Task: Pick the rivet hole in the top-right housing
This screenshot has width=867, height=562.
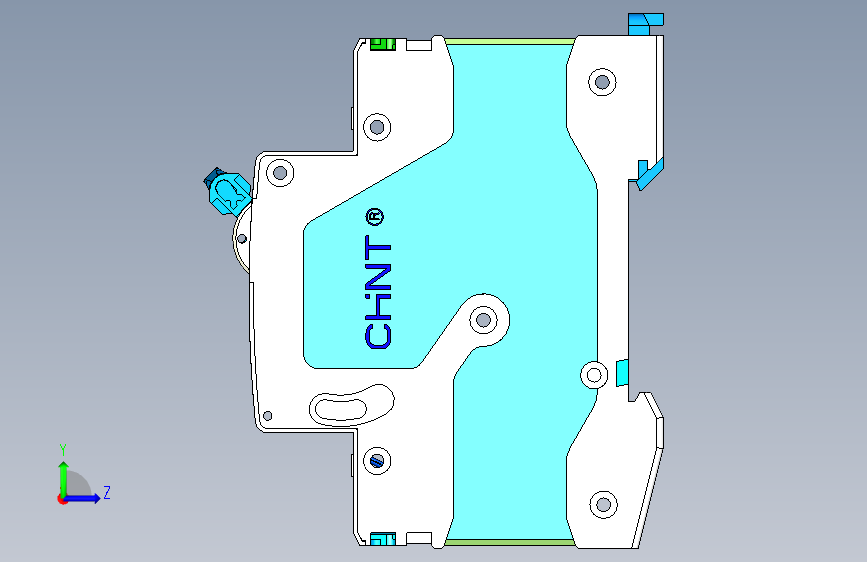Action: pyautogui.click(x=602, y=82)
